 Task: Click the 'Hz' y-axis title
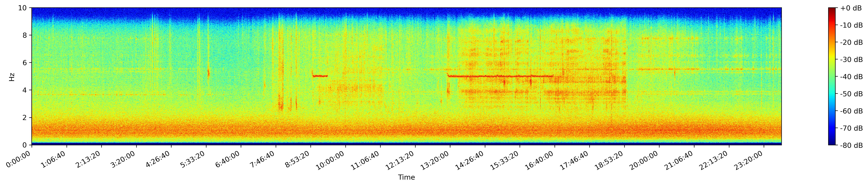12,77
